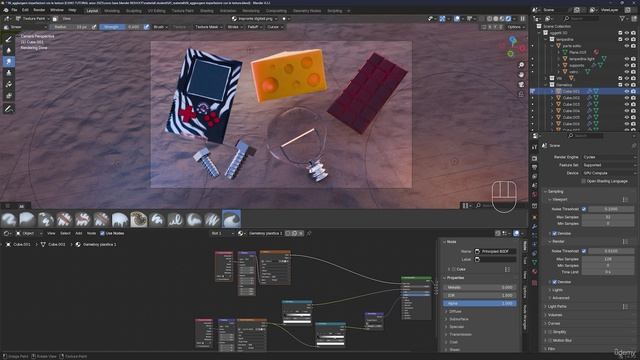This screenshot has height=360, width=640.
Task: Toggle Denoise checkbox under Viewport sampling
Action: coord(554,233)
